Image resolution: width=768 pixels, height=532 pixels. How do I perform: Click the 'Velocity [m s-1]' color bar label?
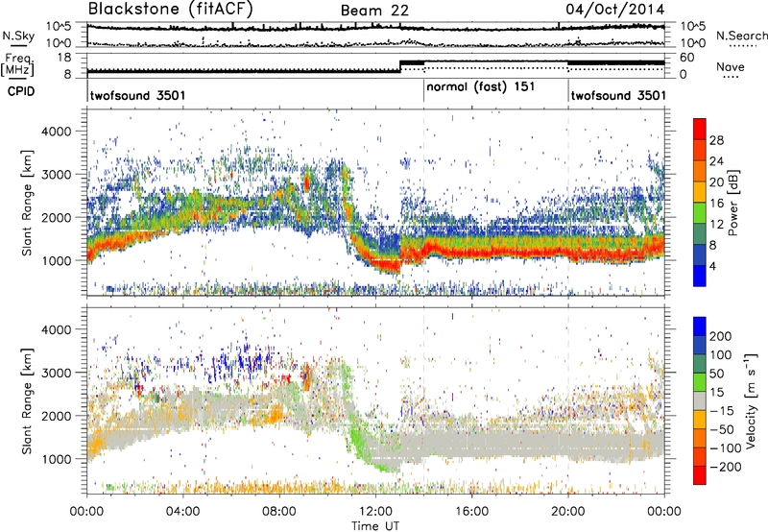pyautogui.click(x=750, y=400)
